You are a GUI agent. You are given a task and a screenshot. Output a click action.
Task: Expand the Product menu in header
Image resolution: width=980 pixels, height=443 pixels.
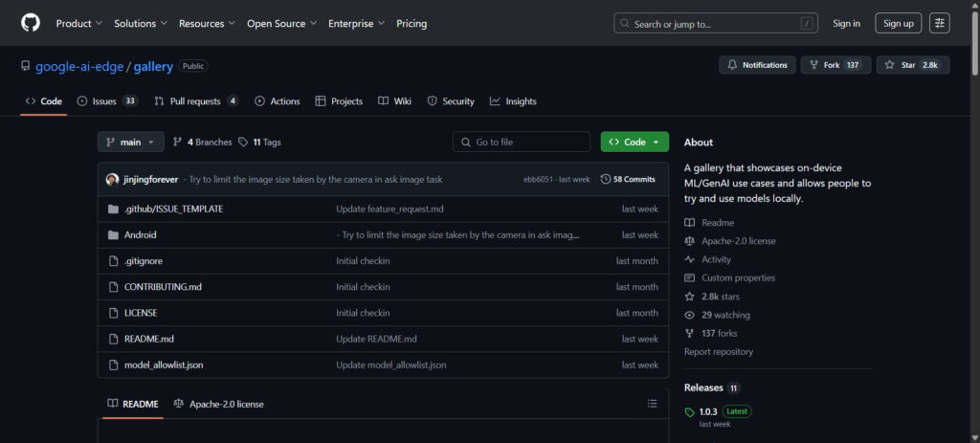[78, 23]
